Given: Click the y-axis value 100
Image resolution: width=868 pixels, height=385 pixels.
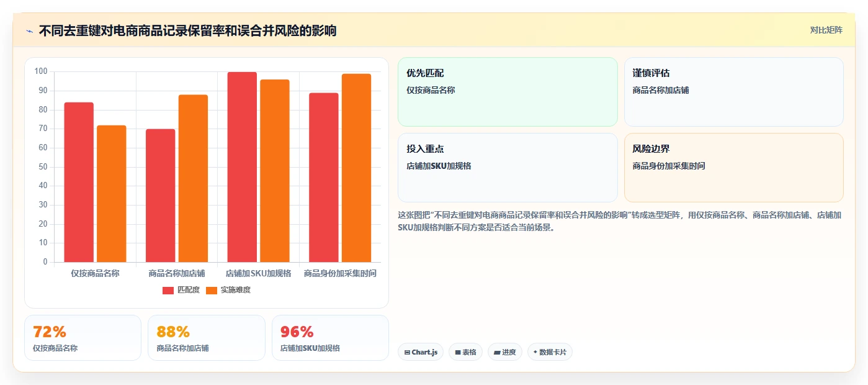Looking at the screenshot, I should coord(41,71).
